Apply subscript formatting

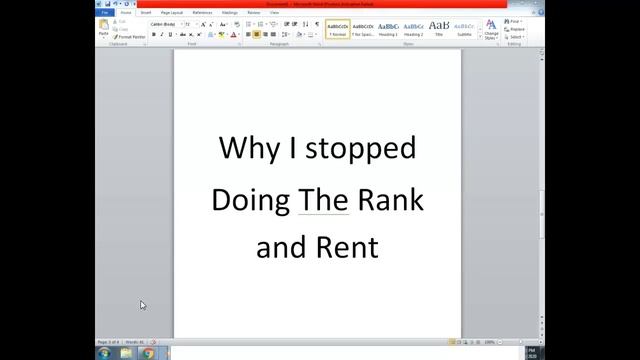coord(191,35)
